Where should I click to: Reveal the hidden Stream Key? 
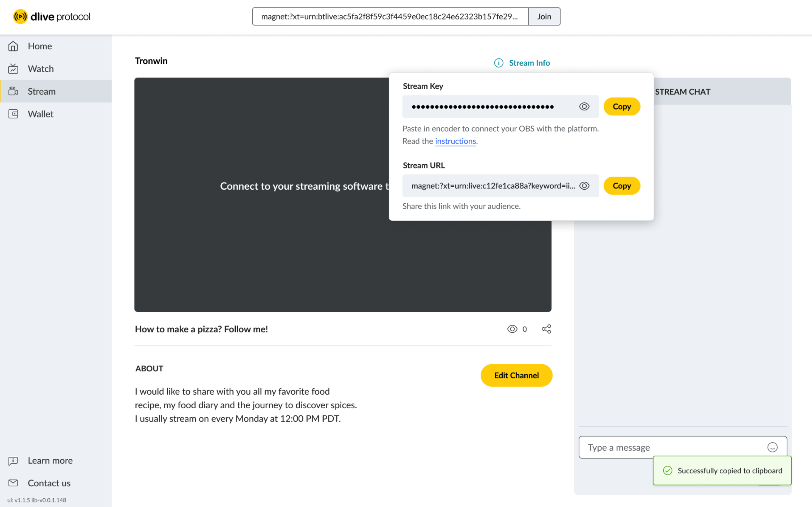point(584,107)
